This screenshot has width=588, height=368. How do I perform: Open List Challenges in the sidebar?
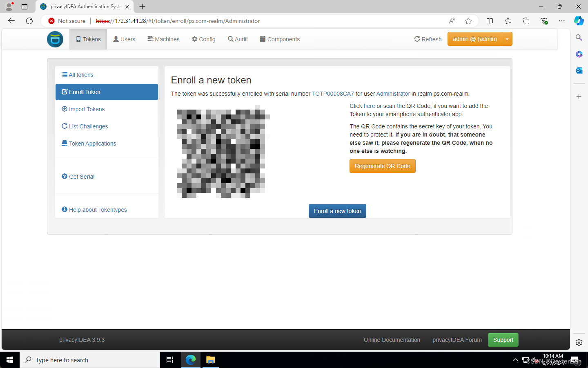coord(107,126)
